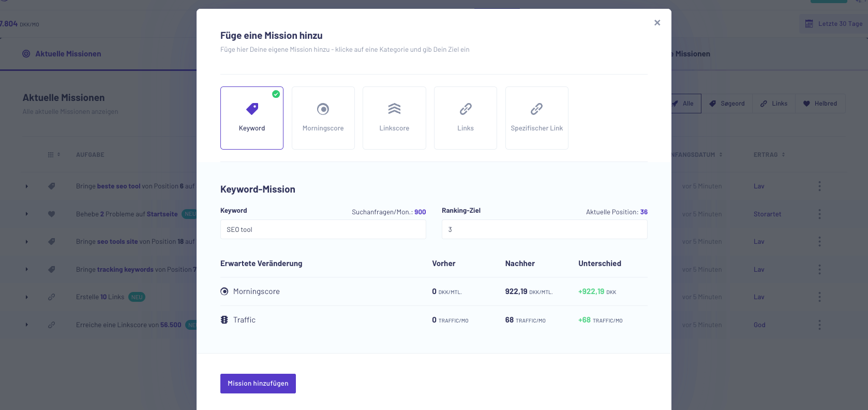Click the Keyword input field with SEO tool
Viewport: 868px width, 410px height.
pyautogui.click(x=323, y=229)
